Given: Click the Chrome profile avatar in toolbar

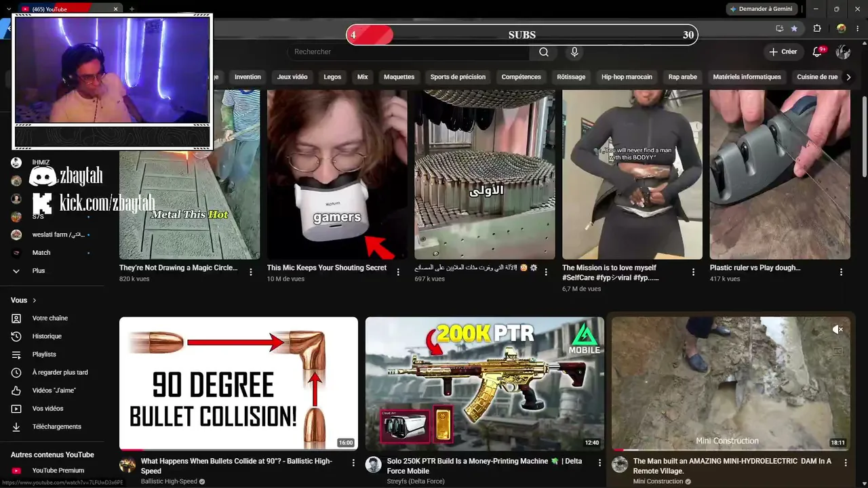Looking at the screenshot, I should click(x=842, y=28).
